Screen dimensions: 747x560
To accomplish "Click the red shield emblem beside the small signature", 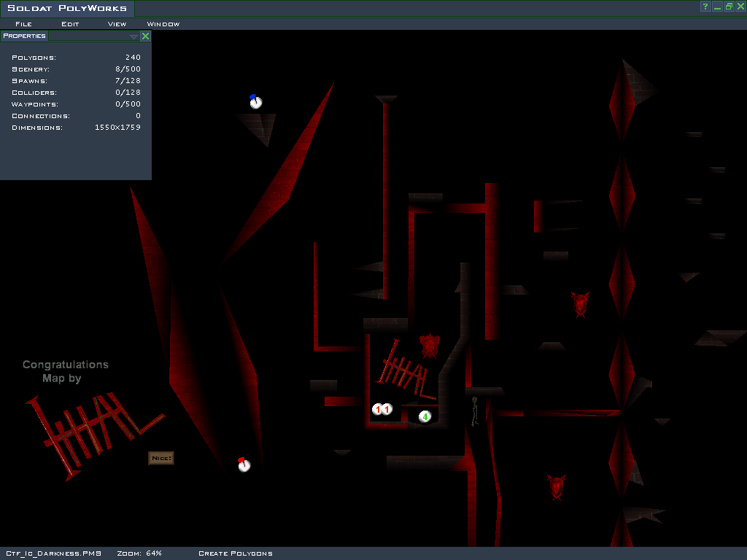I will pos(430,346).
